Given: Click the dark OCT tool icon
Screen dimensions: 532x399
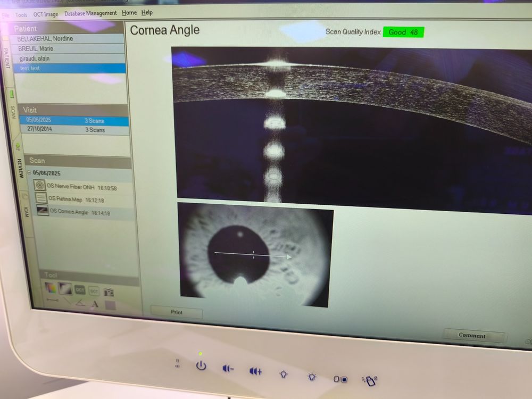Looking at the screenshot, I should click(x=80, y=290).
